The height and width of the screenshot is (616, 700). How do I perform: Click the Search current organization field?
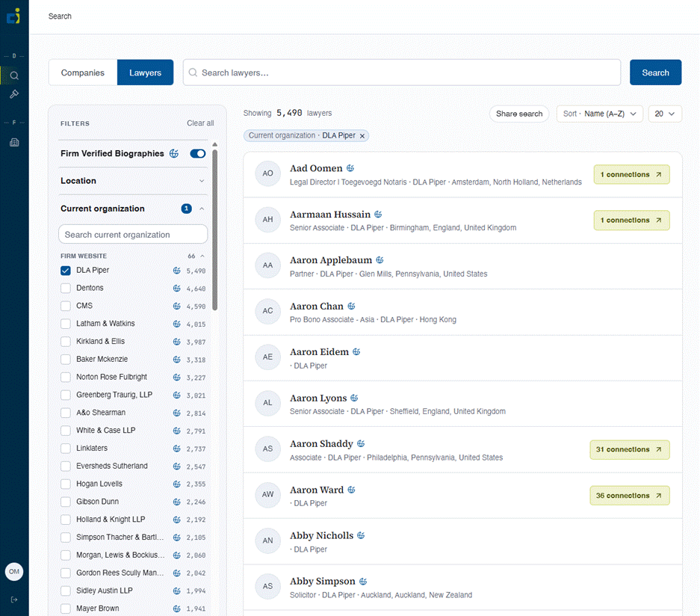[x=133, y=235]
